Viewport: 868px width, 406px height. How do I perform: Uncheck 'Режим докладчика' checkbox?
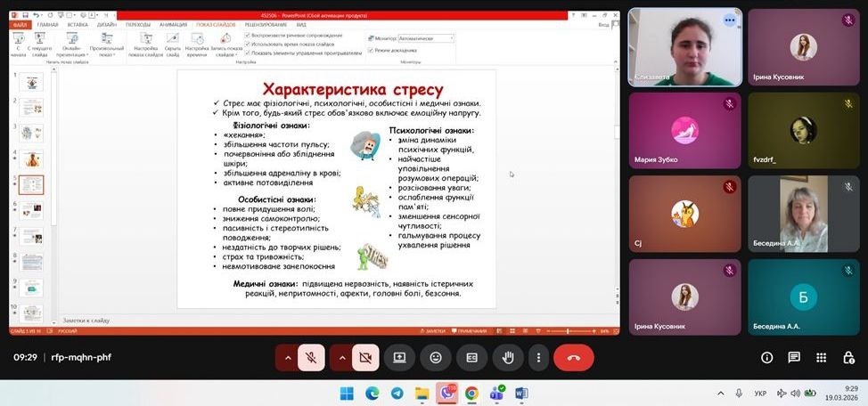(x=371, y=50)
